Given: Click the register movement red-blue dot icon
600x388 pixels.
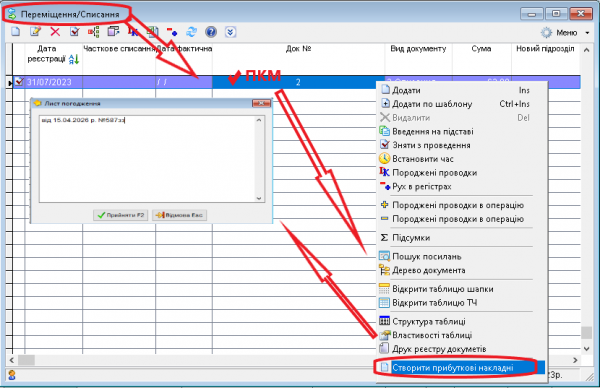Looking at the screenshot, I should [x=172, y=32].
